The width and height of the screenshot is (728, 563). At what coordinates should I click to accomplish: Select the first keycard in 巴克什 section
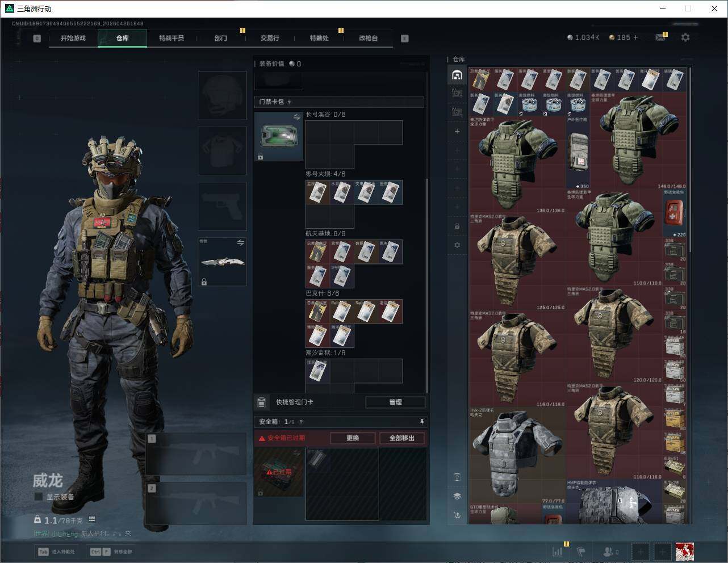click(318, 312)
